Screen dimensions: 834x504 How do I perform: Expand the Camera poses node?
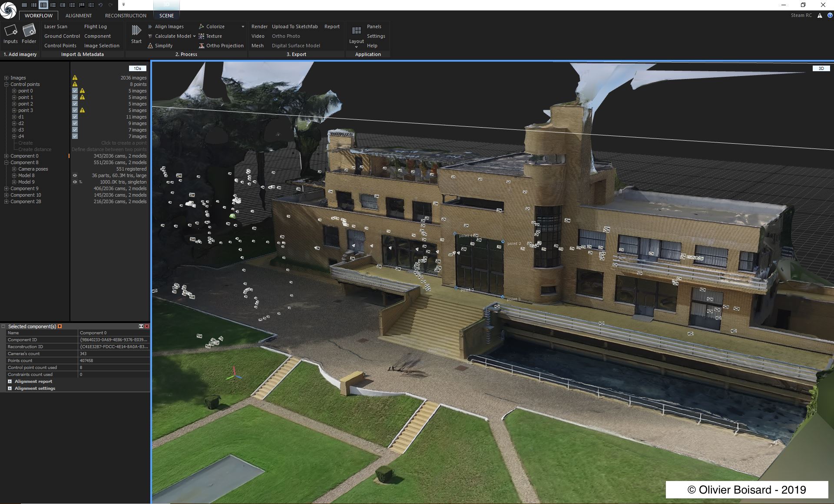click(14, 169)
